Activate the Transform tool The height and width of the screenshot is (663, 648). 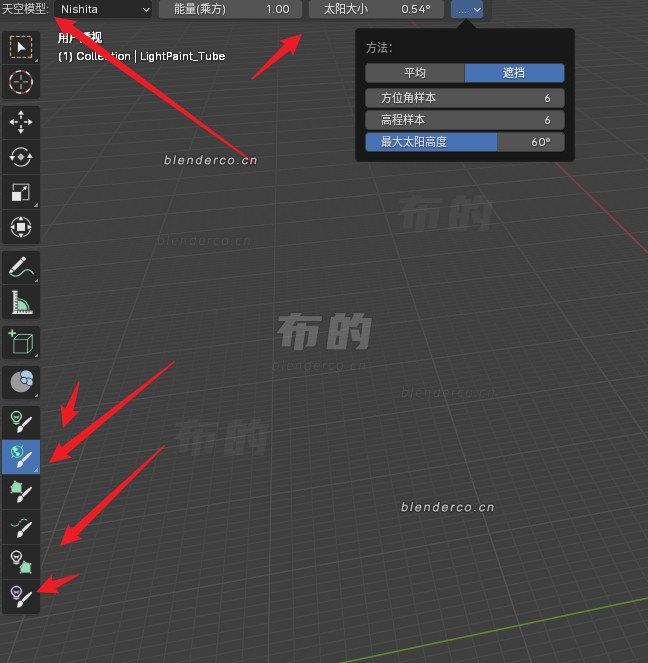[21, 227]
